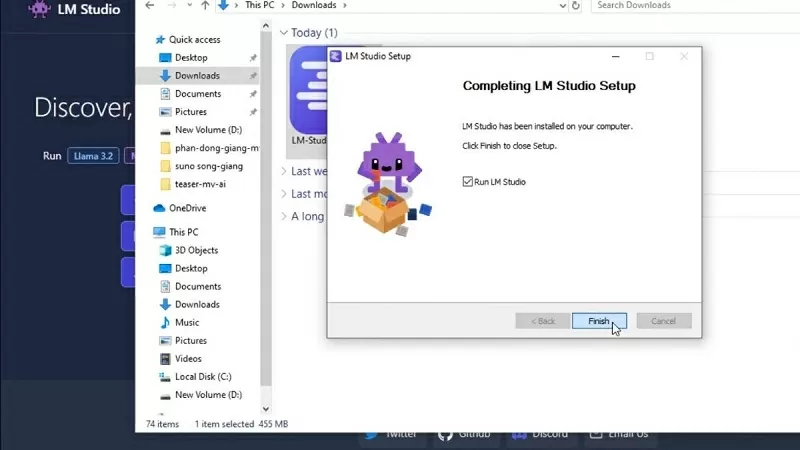800x450 pixels.
Task: Uncheck the Run LM Studio checkbox
Action: [467, 182]
